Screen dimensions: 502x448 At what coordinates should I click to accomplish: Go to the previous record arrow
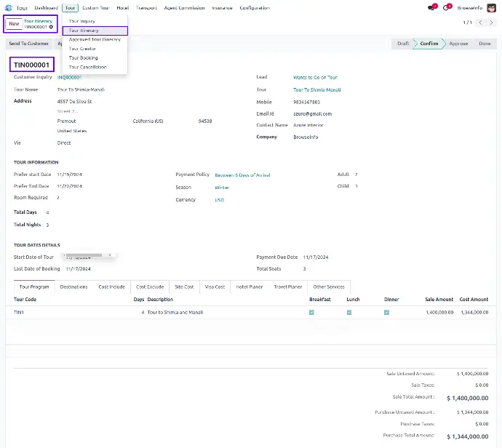tap(480, 23)
